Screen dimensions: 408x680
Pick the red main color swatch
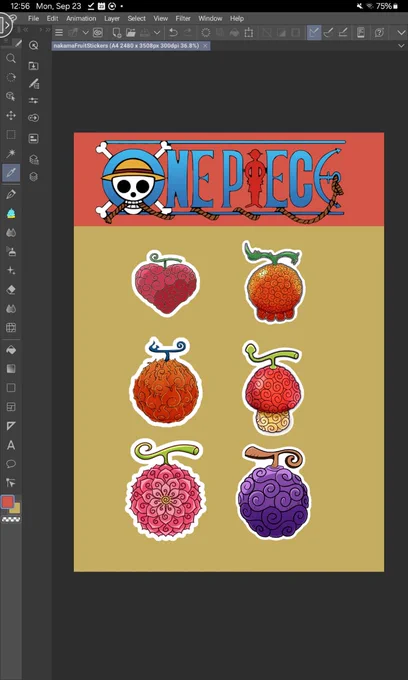[x=8, y=502]
